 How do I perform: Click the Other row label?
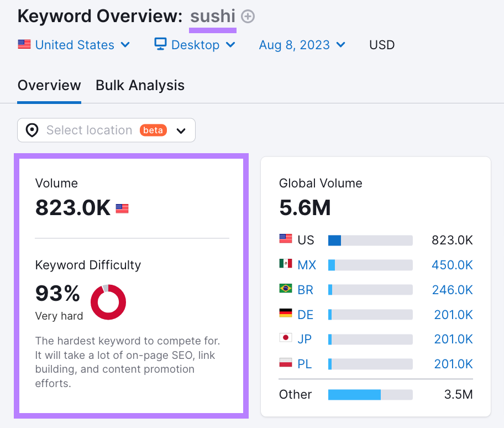click(296, 395)
